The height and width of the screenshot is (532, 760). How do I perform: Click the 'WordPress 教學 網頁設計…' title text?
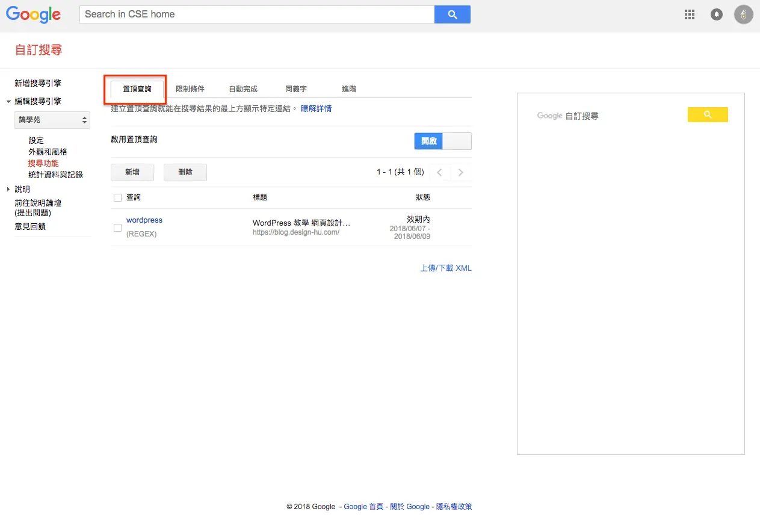pos(301,223)
